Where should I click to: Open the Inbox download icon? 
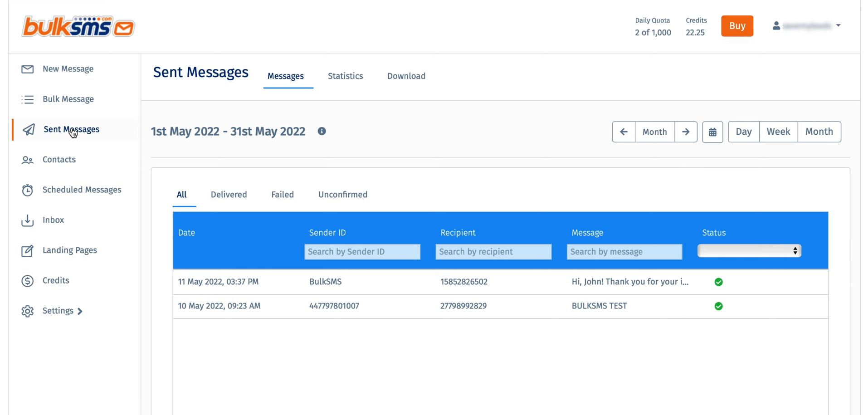[27, 220]
